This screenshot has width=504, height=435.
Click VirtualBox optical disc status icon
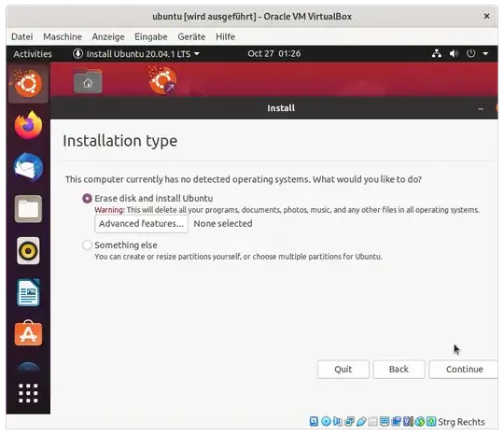click(x=326, y=421)
